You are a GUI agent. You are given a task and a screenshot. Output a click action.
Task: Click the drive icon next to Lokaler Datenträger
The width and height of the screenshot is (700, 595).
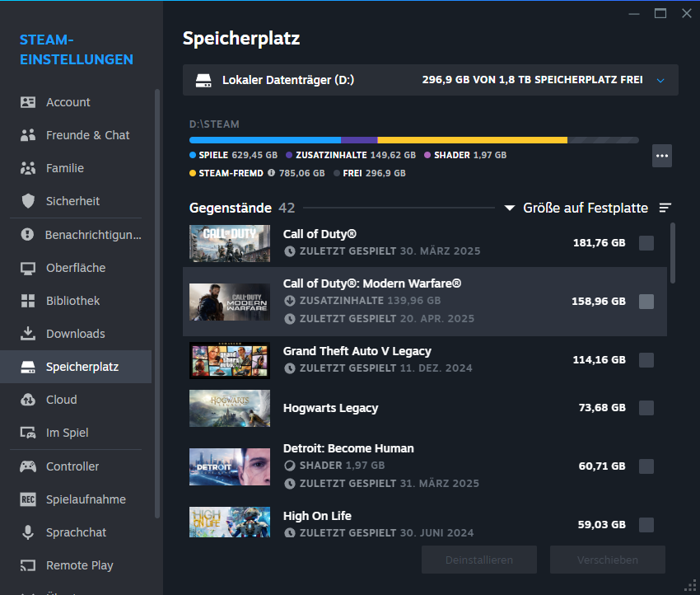tap(203, 81)
